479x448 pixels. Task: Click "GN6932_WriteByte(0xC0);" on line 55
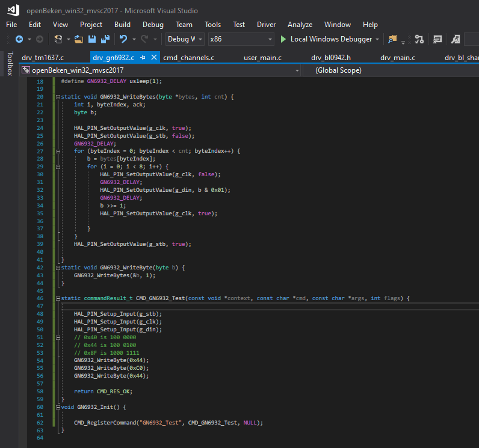(x=111, y=369)
